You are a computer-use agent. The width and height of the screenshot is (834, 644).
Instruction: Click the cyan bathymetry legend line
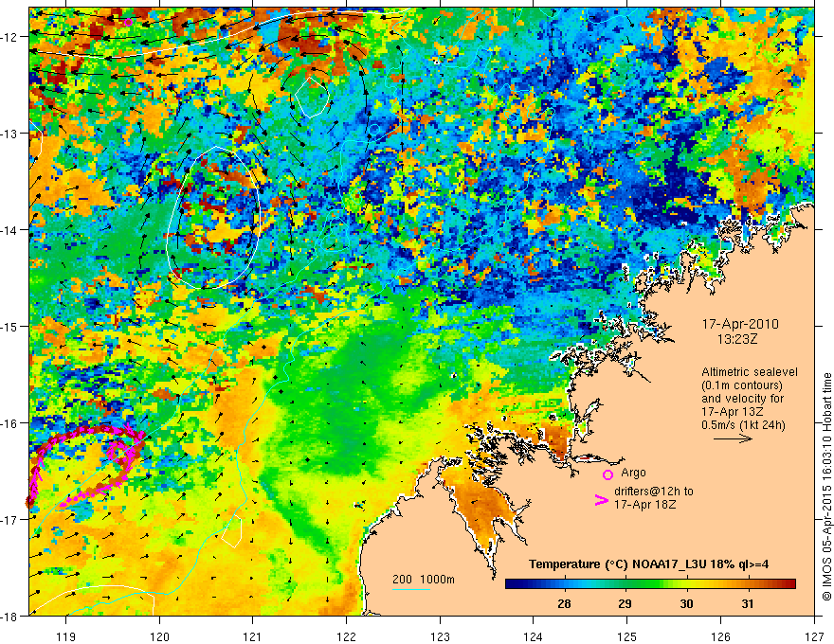(x=411, y=589)
